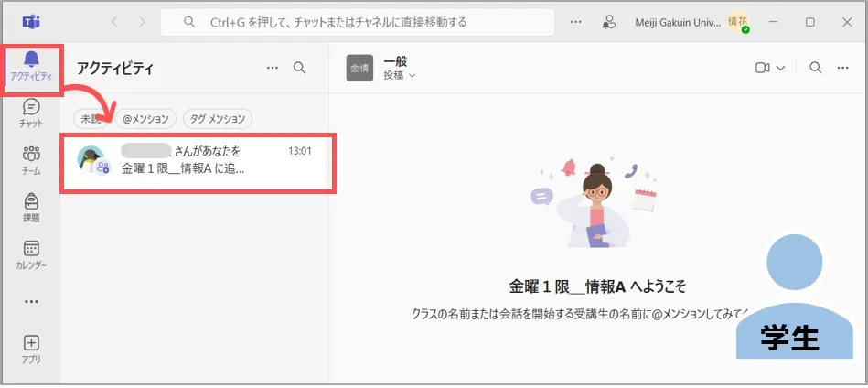
Task: Open Chat from the left sidebar
Action: point(31,113)
